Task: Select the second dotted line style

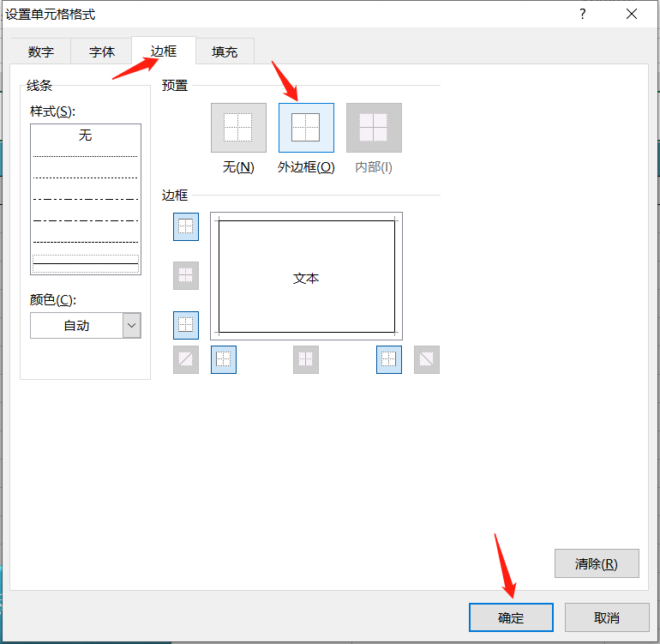Action: [86, 178]
